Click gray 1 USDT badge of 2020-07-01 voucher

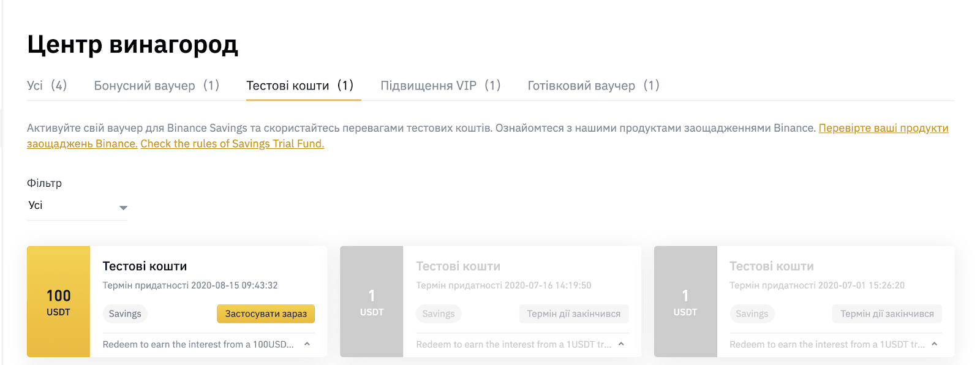pyautogui.click(x=685, y=301)
